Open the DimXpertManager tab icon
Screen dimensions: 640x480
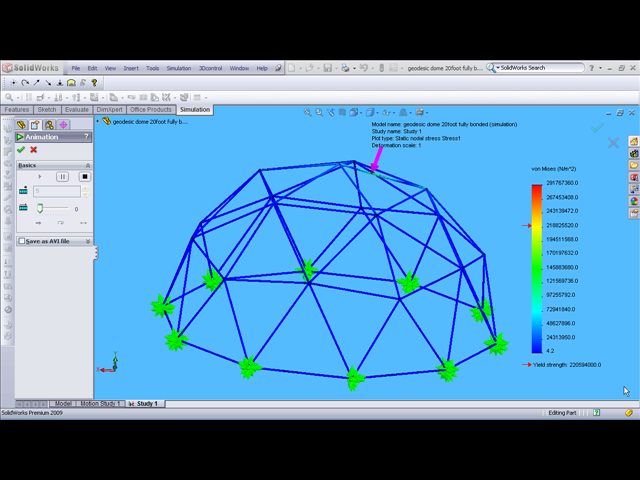pos(63,125)
